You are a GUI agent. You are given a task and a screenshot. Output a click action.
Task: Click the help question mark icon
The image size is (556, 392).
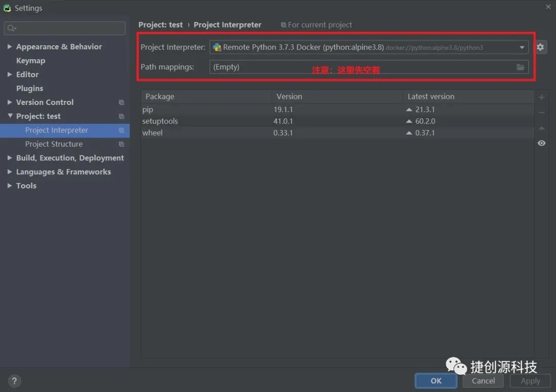tap(14, 381)
